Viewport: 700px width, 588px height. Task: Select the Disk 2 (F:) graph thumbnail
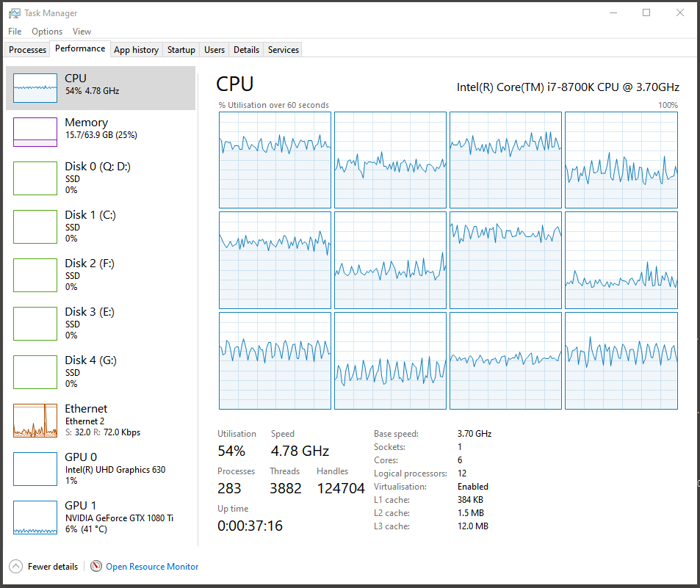(35, 275)
